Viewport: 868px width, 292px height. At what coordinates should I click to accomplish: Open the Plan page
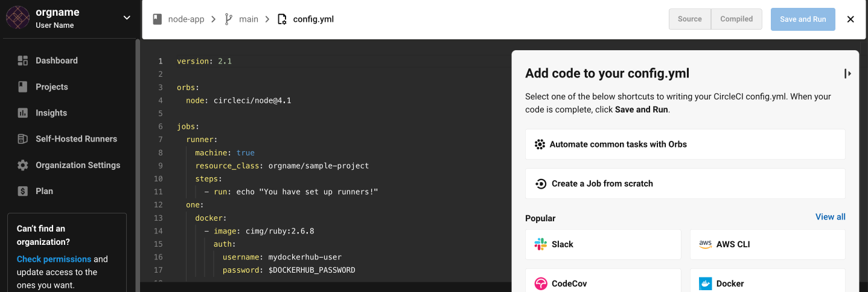click(44, 191)
